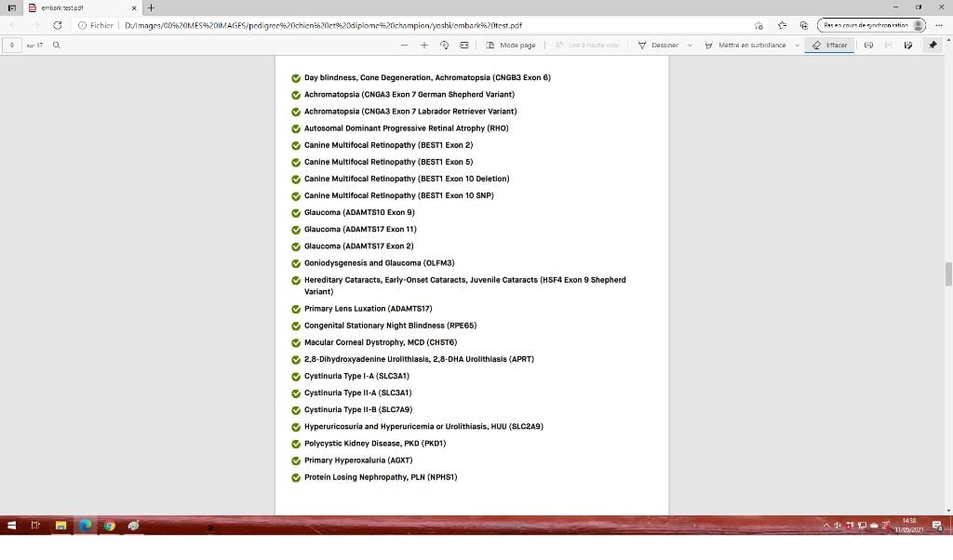Zoom out the PDF with minus icon

tap(405, 45)
